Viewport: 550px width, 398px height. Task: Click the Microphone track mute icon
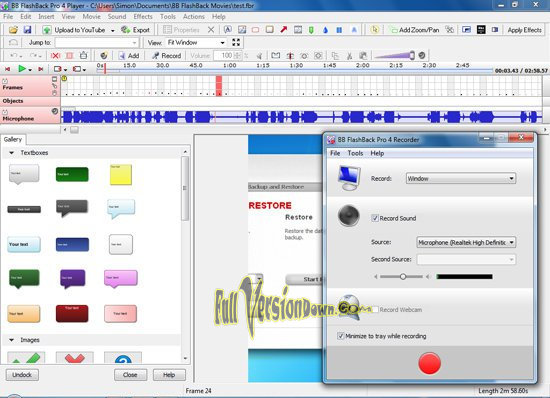coord(55,111)
